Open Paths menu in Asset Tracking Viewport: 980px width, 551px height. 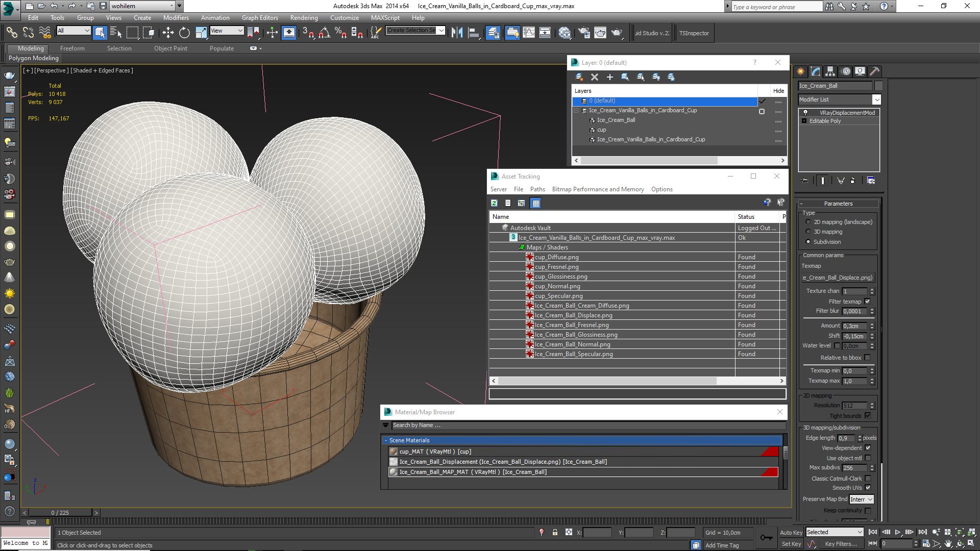pyautogui.click(x=537, y=189)
